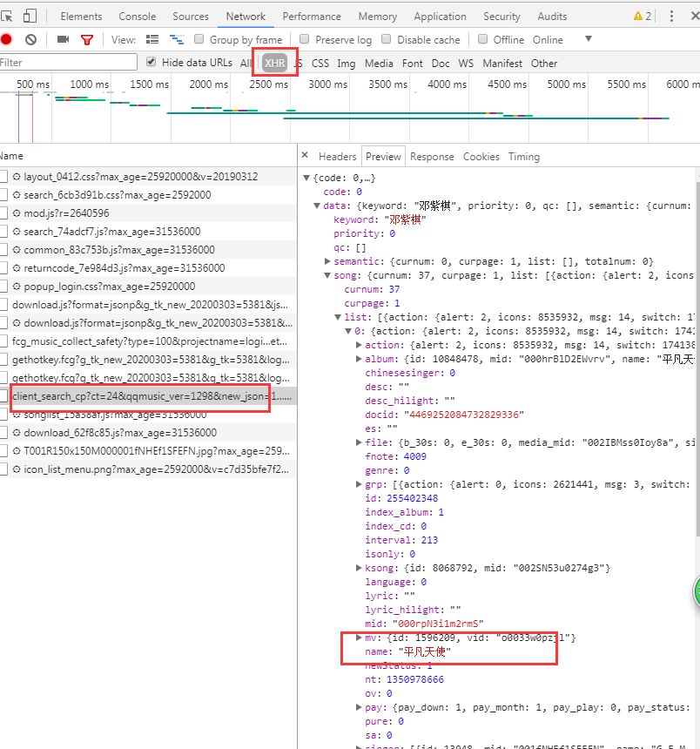Filter requests by XHR type
Viewport: 700px width, 749px height.
pyautogui.click(x=275, y=63)
